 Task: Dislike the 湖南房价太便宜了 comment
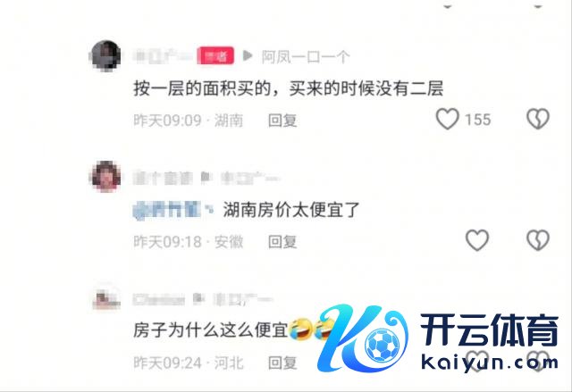click(x=538, y=240)
